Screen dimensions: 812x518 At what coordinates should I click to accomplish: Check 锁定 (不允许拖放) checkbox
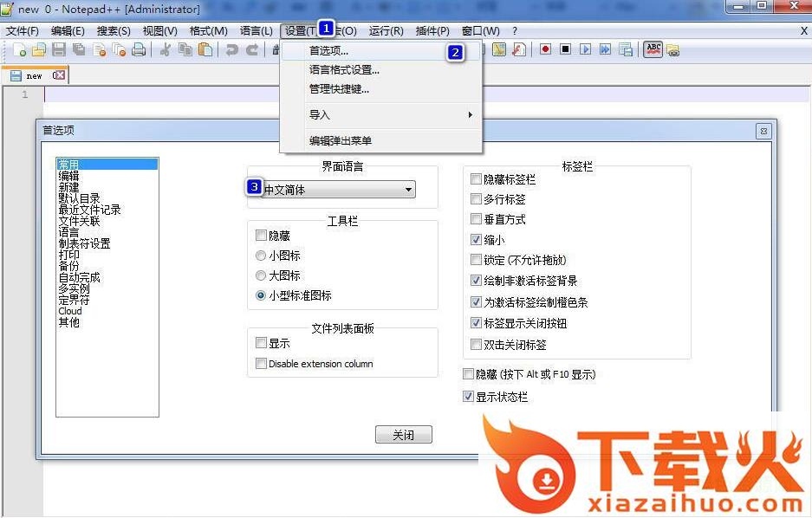click(x=476, y=259)
